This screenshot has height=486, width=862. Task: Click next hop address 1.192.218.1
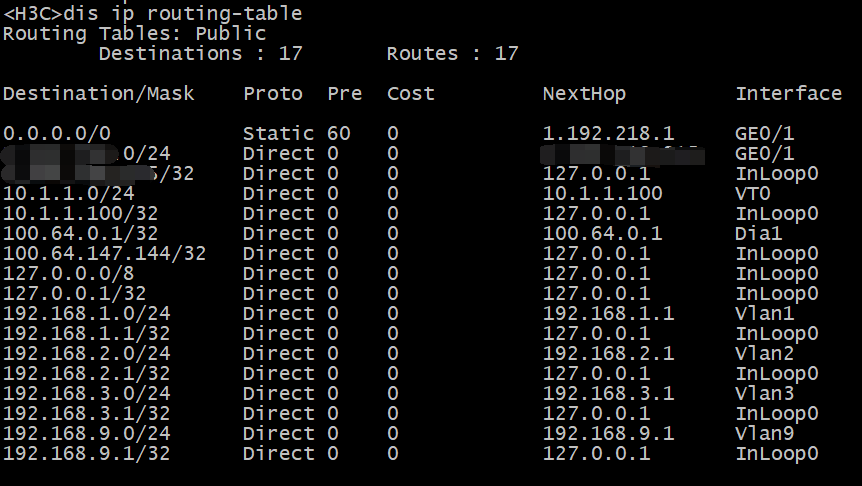tap(608, 133)
